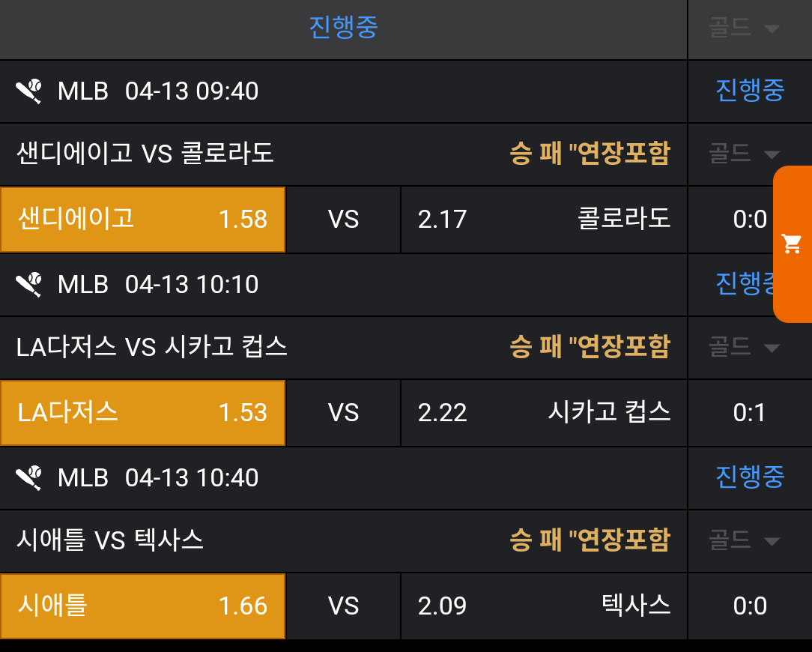Click baseball icon for 10:40 MLB game
This screenshot has height=652, width=812.
click(x=29, y=478)
